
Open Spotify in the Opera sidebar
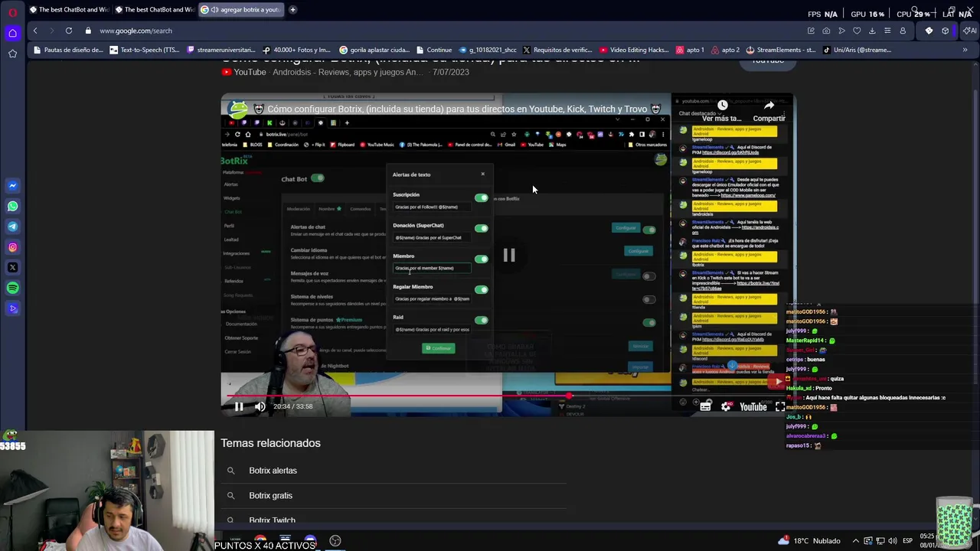[x=12, y=288]
